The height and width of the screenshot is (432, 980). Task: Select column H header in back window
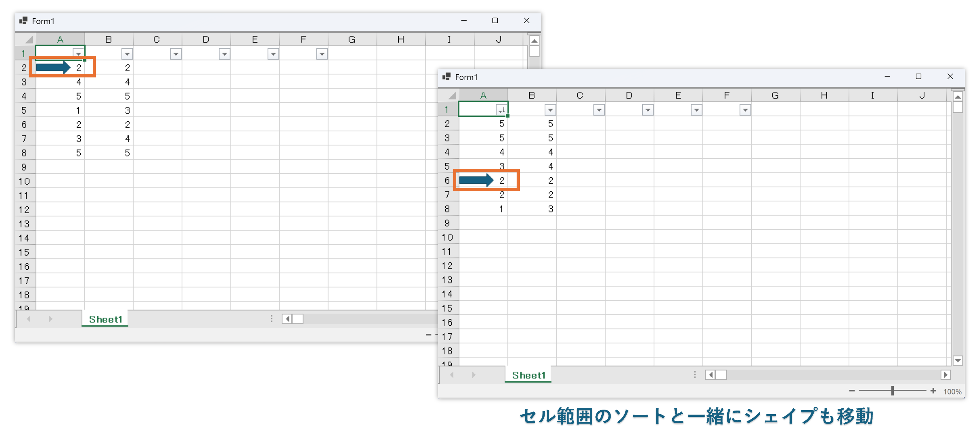click(x=401, y=39)
